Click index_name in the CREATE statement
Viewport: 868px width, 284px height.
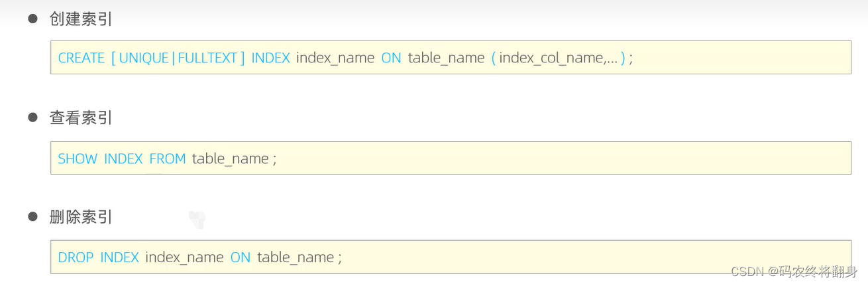pos(335,58)
